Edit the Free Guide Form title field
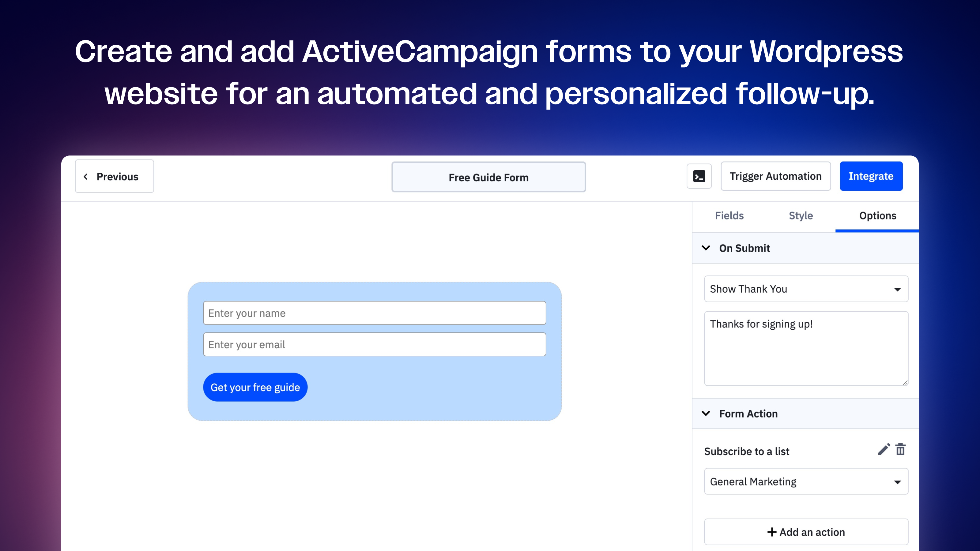980x551 pixels. tap(488, 177)
